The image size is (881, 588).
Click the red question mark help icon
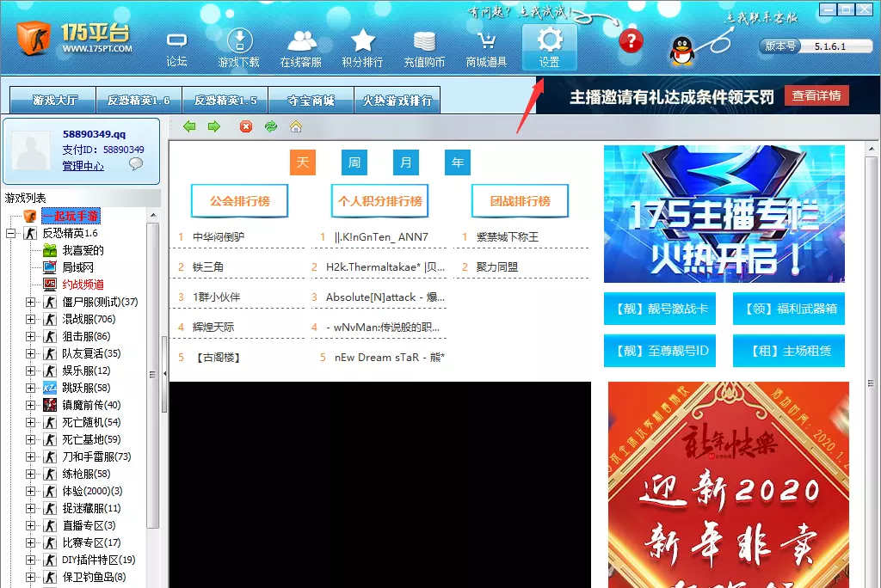[x=631, y=41]
